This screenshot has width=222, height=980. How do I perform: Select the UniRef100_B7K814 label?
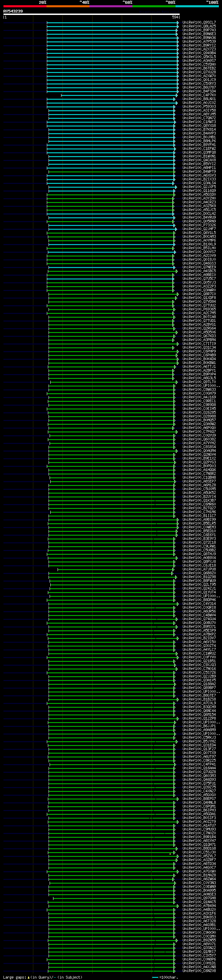pos(199,129)
